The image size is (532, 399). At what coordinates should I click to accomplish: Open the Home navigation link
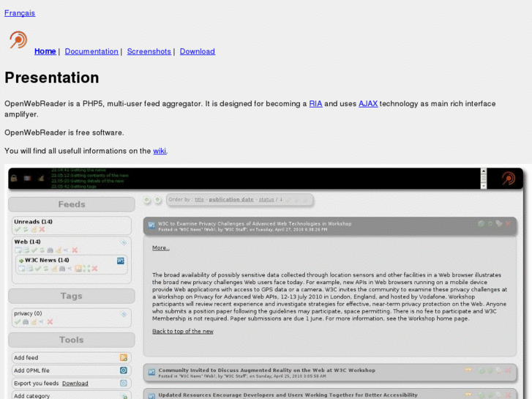pyautogui.click(x=45, y=51)
